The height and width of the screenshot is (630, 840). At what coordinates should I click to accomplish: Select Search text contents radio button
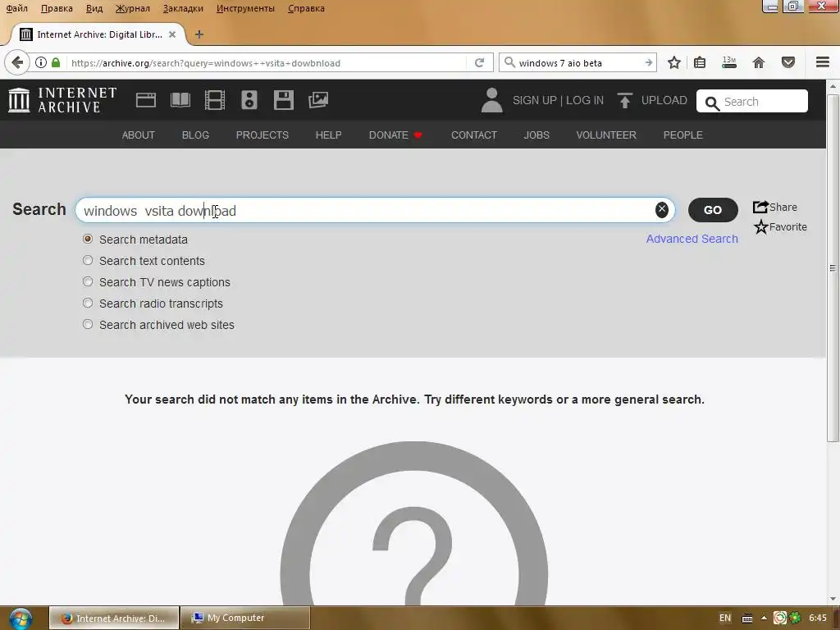pos(88,260)
